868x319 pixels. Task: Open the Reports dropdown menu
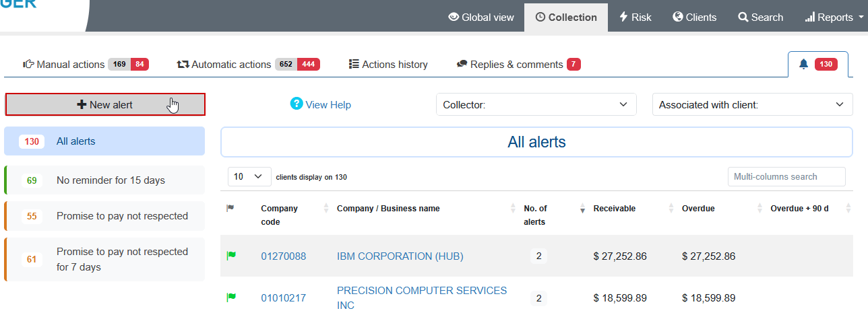834,17
